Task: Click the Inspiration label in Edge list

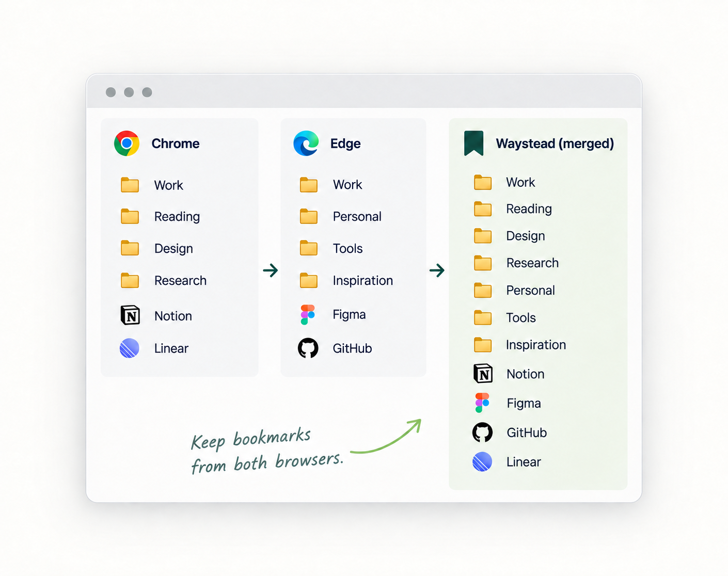Action: point(363,281)
